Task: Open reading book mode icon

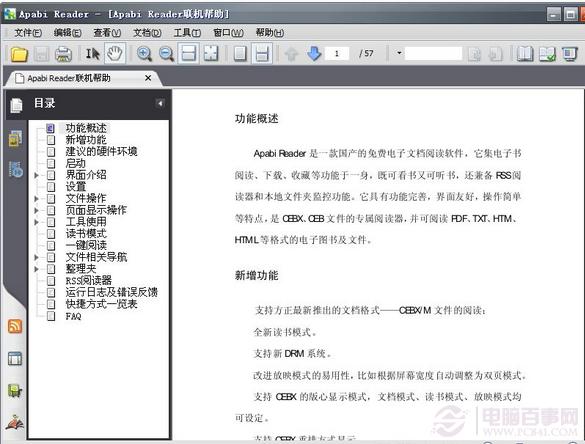Action: click(525, 54)
